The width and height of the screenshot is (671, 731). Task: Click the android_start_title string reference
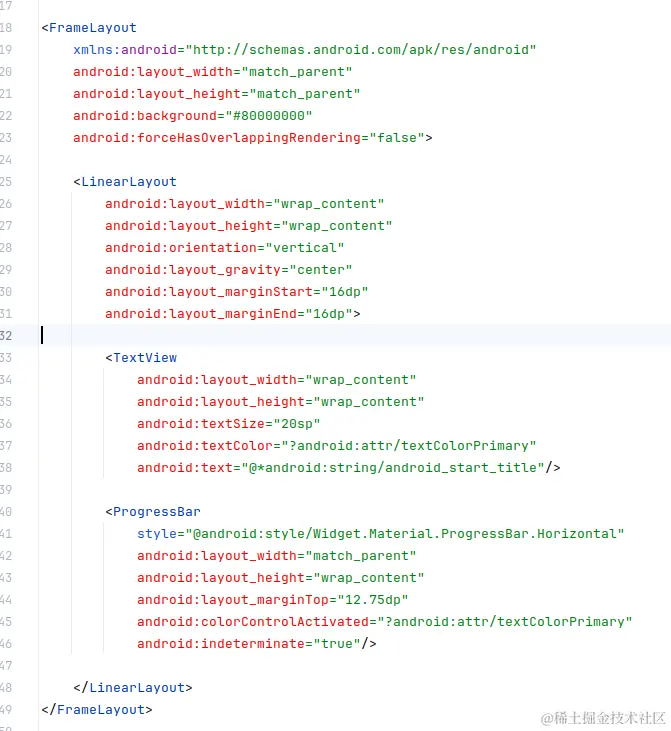tap(393, 468)
